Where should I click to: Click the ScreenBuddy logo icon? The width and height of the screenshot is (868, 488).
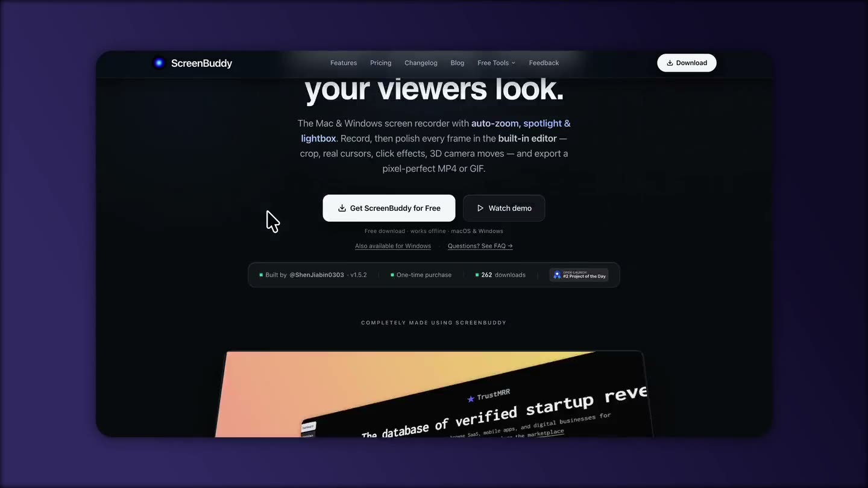[159, 63]
